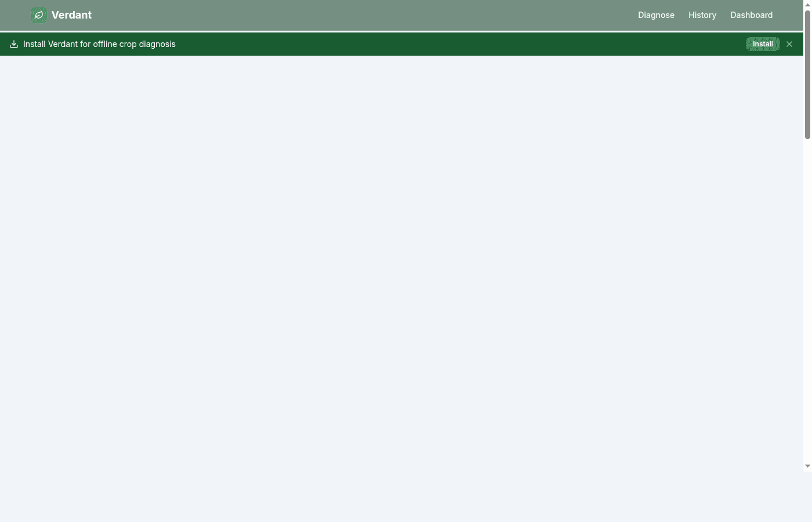Click the download icon in the install banner
Image resolution: width=812 pixels, height=522 pixels.
click(14, 44)
